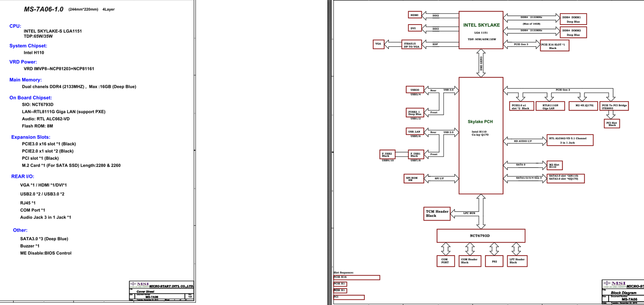Select the 'CPU:' heading

[x=15, y=26]
